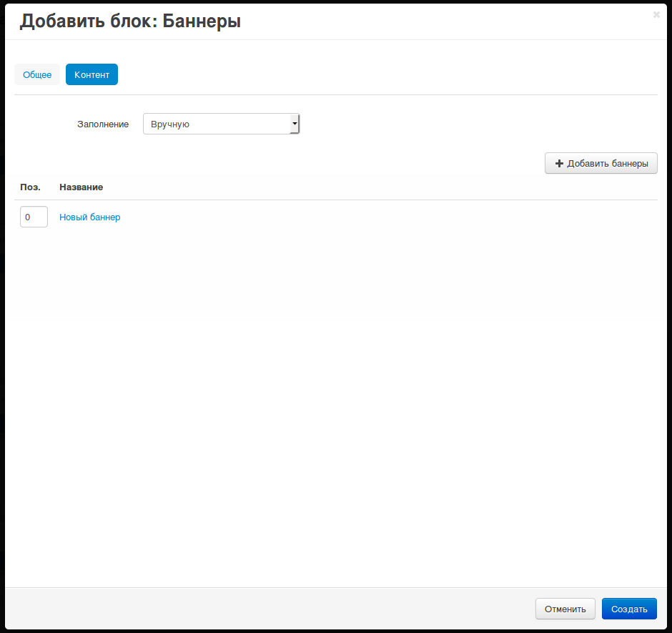Image resolution: width=672 pixels, height=633 pixels.
Task: Click the plus icon on Добавить баннеры
Action: pos(559,164)
